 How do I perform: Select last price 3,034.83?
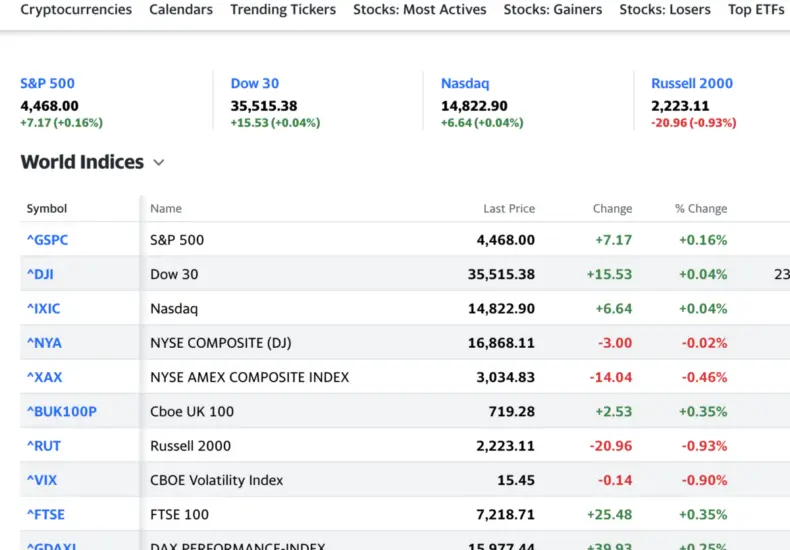pos(505,377)
